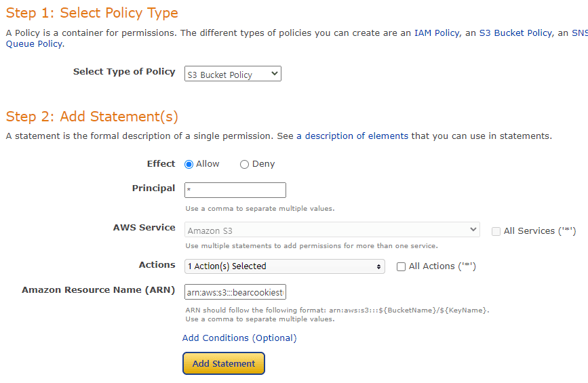Focus the Principal text field
Image resolution: width=588 pixels, height=383 pixels.
[235, 190]
